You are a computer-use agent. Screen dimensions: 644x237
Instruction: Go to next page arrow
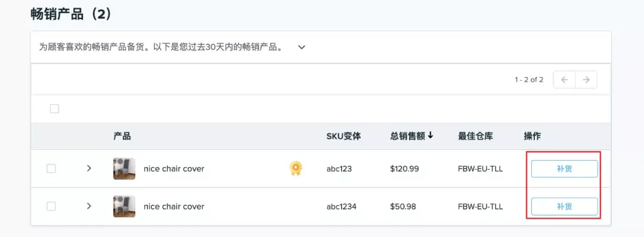coord(587,80)
